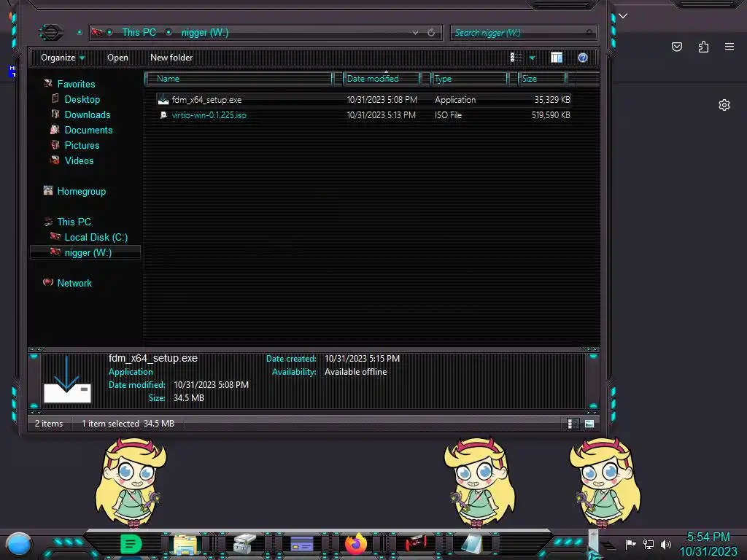Viewport: 747px width, 560px height.
Task: Click the New folder button
Action: coord(171,58)
